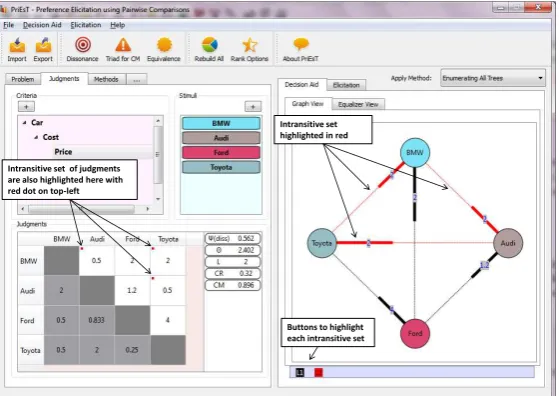Viewport: 559px width, 396px height.
Task: Click the criteria tree scroll-down arrow
Action: [158, 199]
